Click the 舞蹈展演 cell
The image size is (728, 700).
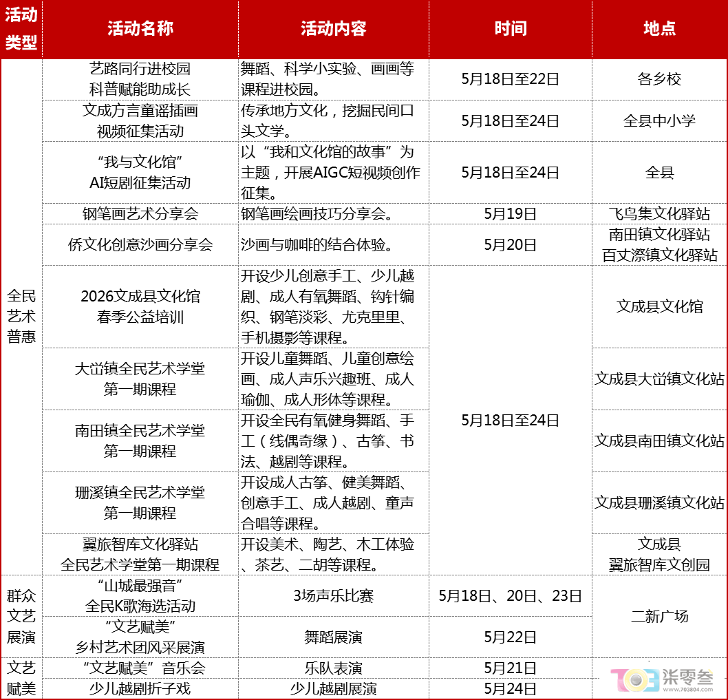333,637
